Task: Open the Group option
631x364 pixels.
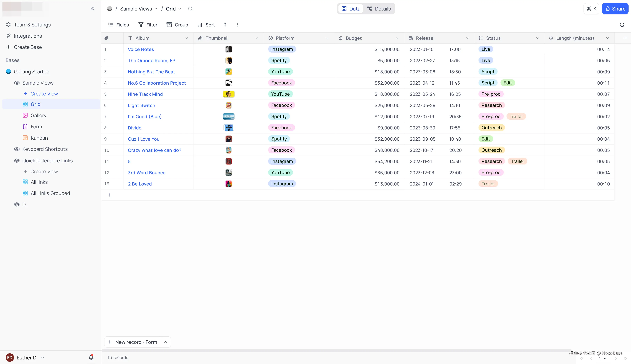Action: coord(177,25)
